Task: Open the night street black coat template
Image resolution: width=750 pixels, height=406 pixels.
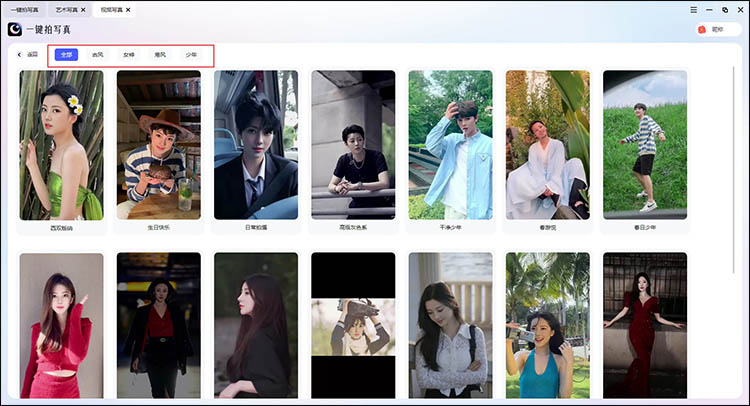Action: tap(159, 326)
